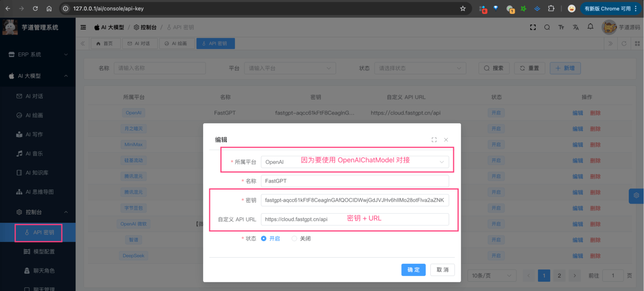The height and width of the screenshot is (291, 644).
Task: Toggle the hamburger menu collapse icon
Action: click(83, 27)
